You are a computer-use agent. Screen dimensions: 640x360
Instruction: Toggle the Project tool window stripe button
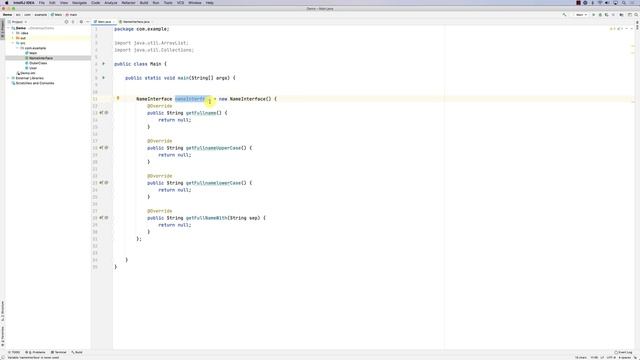2,30
